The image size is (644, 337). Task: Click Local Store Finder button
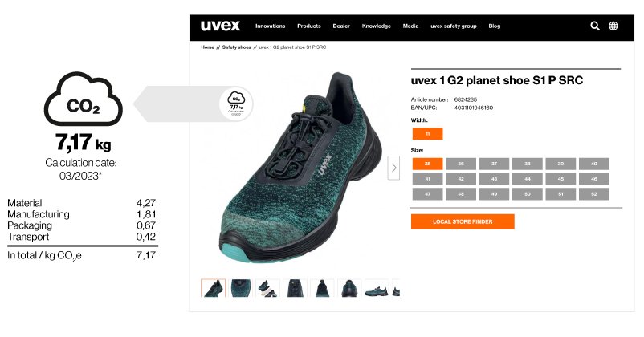coord(463,221)
